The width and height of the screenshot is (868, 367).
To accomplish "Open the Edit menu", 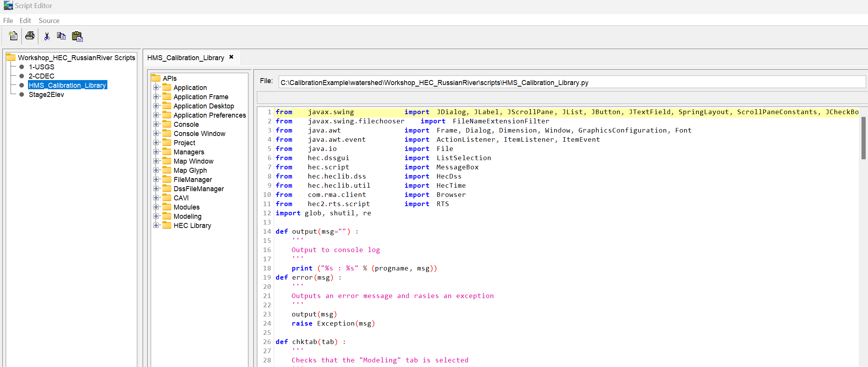I will [25, 20].
